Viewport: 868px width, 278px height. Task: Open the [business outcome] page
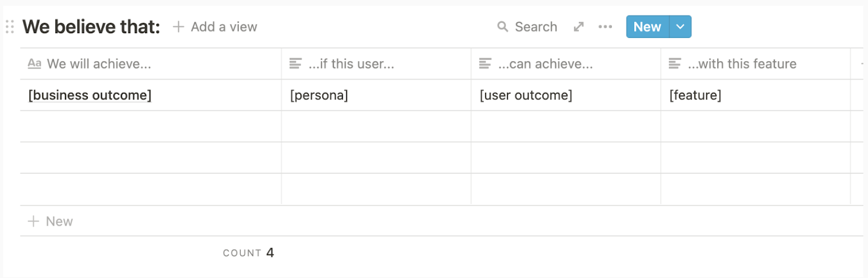coord(90,95)
